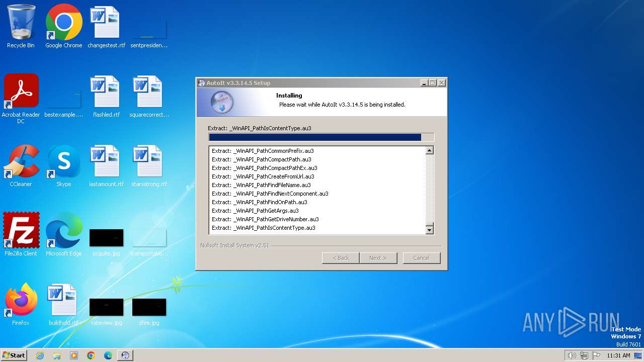Click the network tray icon
Screen dimensions: 644x362
coord(584,355)
